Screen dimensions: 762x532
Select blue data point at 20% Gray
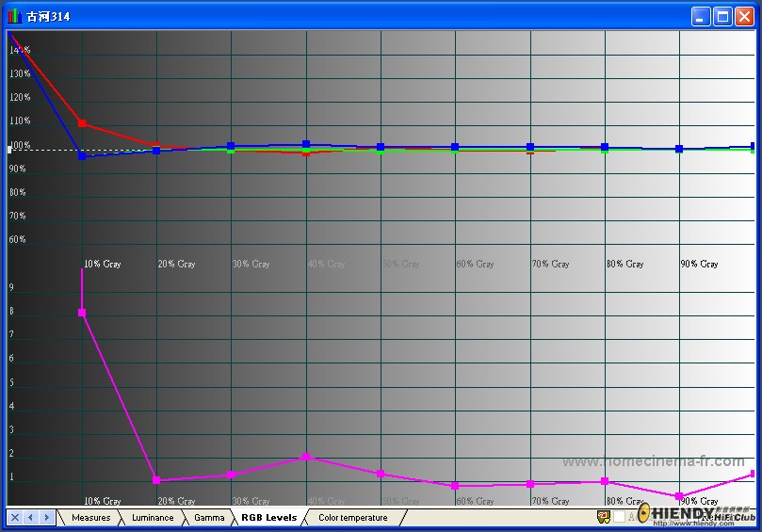click(x=156, y=151)
